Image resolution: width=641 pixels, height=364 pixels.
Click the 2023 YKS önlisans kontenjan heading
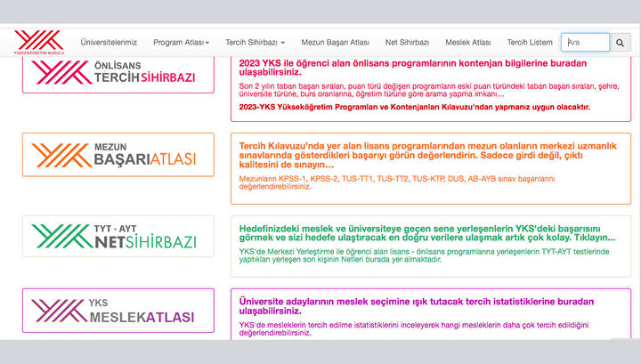pyautogui.click(x=413, y=68)
